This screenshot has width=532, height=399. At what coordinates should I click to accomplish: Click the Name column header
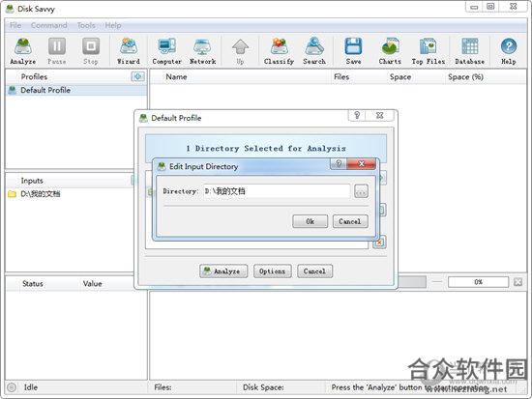coord(176,77)
